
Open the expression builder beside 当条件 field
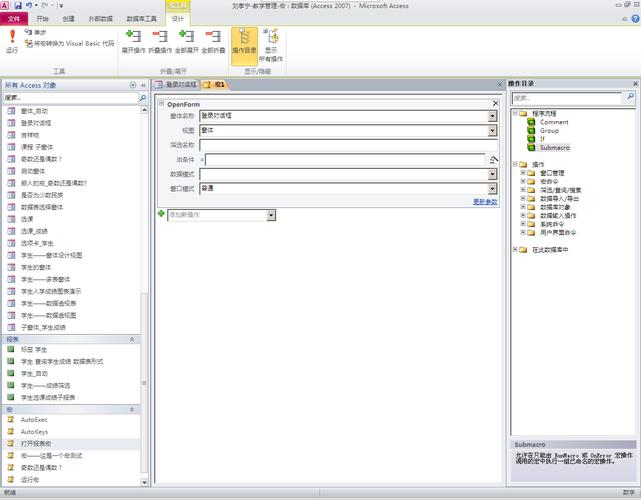tap(493, 159)
